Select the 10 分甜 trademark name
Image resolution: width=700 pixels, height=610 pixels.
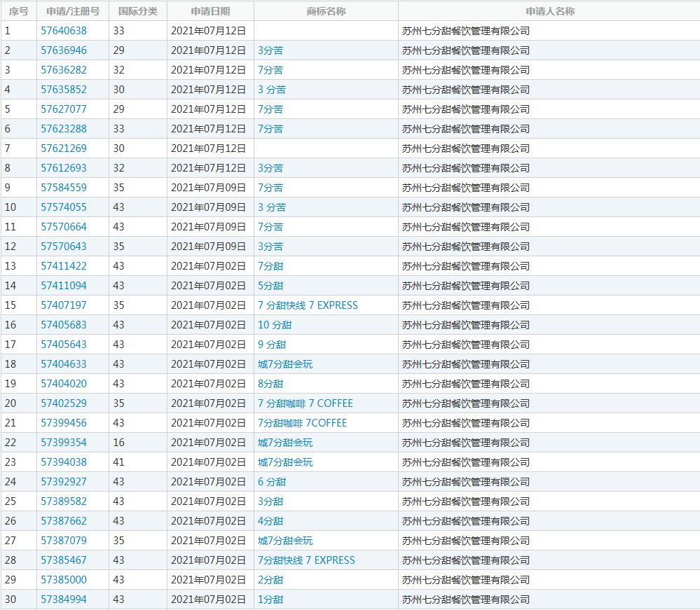(x=275, y=325)
